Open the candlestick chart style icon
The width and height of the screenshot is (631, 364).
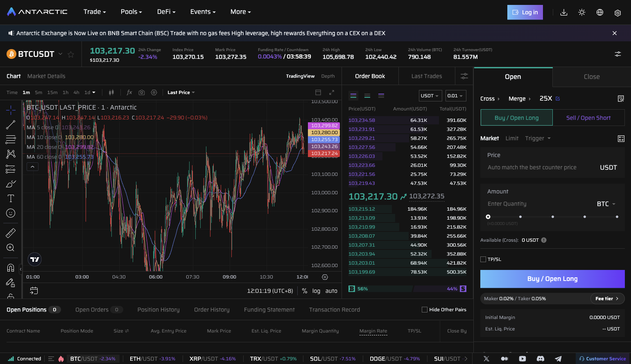[x=111, y=92]
